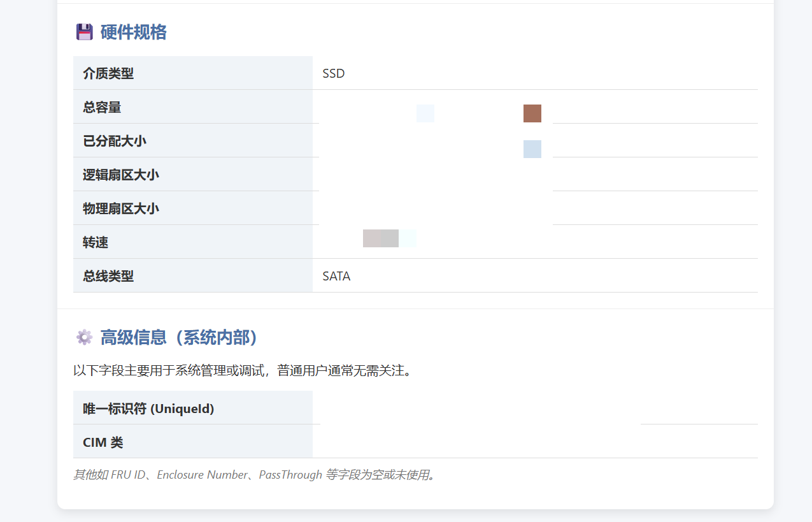Click the 介质类型 row label
812x522 pixels.
193,73
